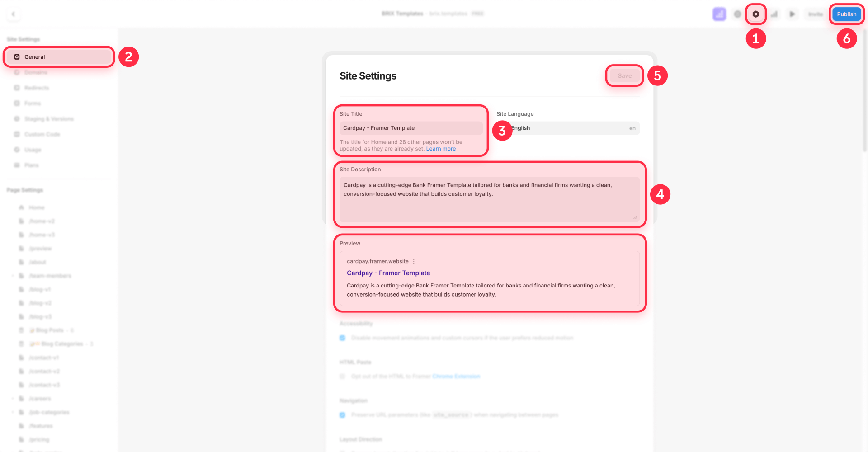Expand the /careers page arrow
The image size is (868, 452).
pos(13,399)
